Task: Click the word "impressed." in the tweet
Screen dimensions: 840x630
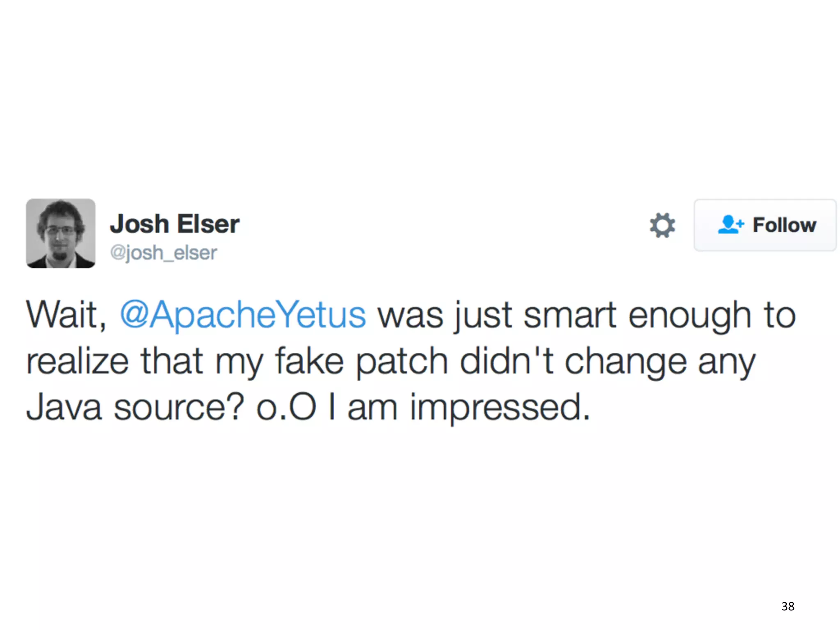Action: point(500,408)
